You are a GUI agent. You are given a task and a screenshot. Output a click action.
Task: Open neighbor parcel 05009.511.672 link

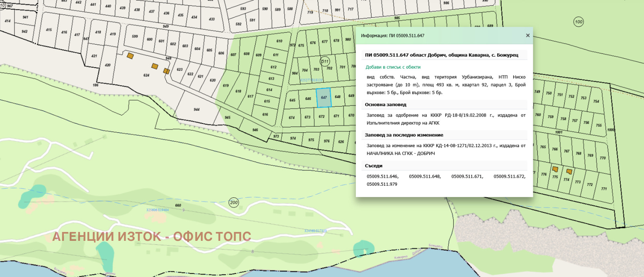point(509,176)
